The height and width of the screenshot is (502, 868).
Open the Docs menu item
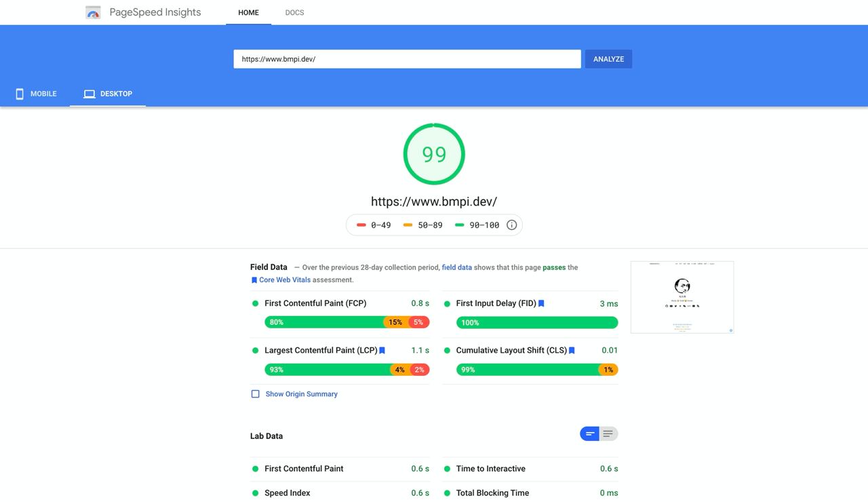pyautogui.click(x=294, y=13)
